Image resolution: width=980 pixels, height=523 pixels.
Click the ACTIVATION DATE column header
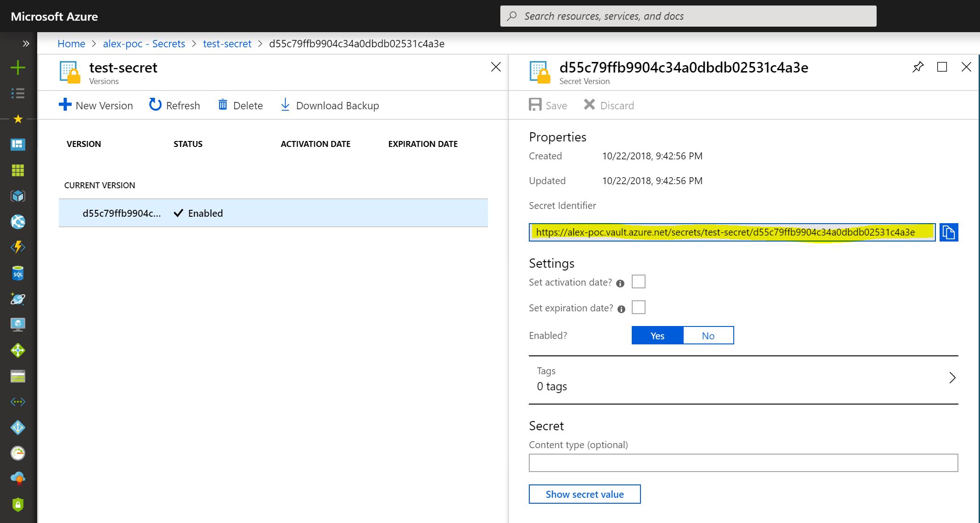315,144
